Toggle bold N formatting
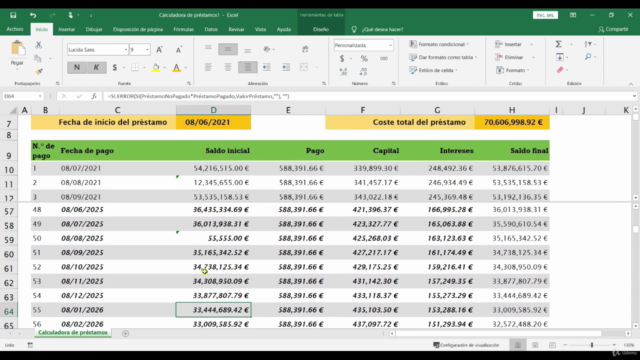The image size is (640, 360). tap(77, 67)
